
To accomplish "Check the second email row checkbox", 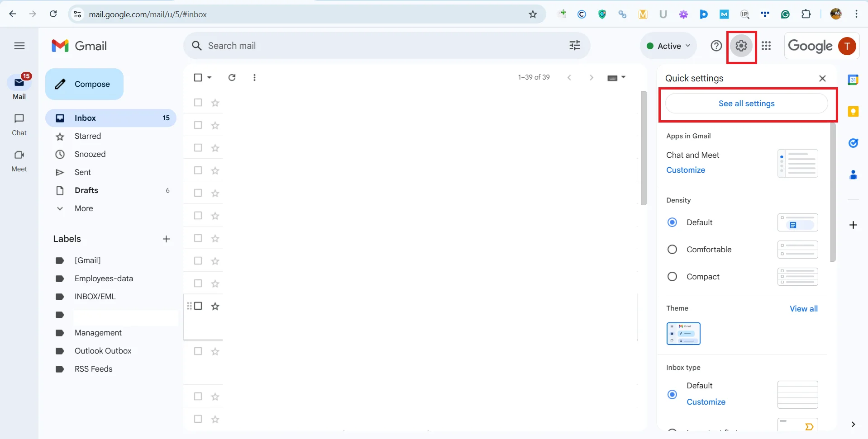I will click(198, 125).
